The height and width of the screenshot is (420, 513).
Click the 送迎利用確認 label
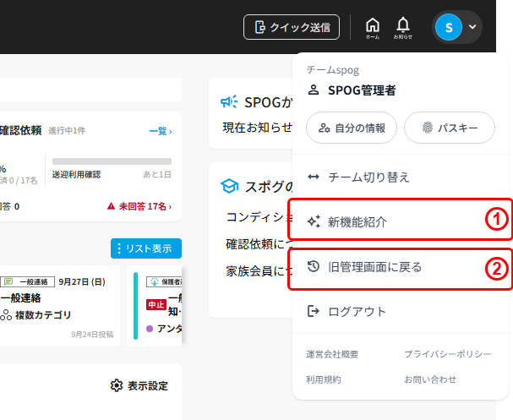coord(77,175)
